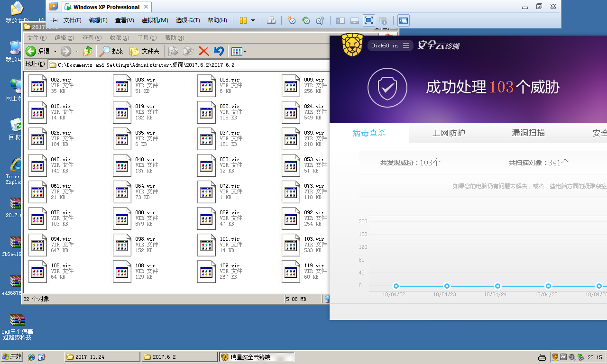Select file 019.vir icon
This screenshot has height=364, width=607.
pos(122,112)
